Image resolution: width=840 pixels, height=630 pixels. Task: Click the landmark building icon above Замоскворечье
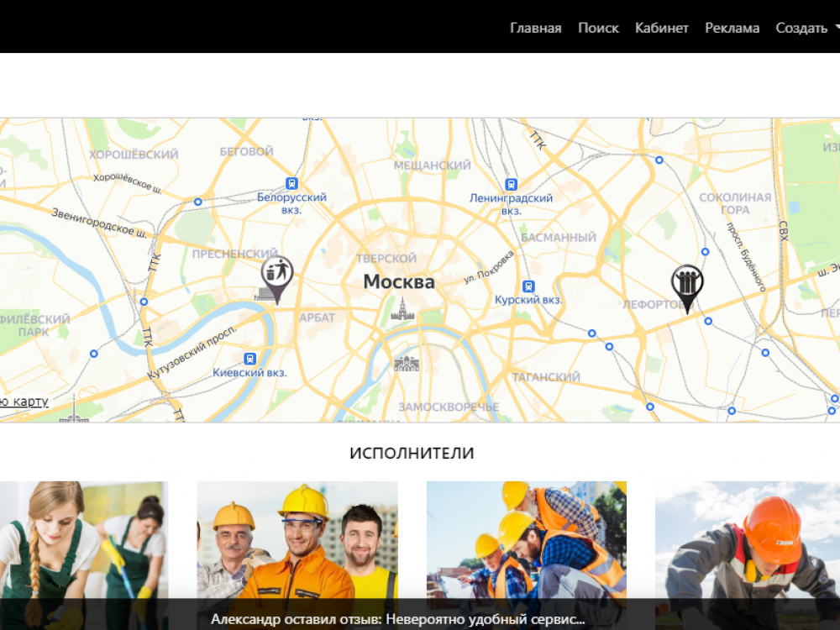click(407, 363)
